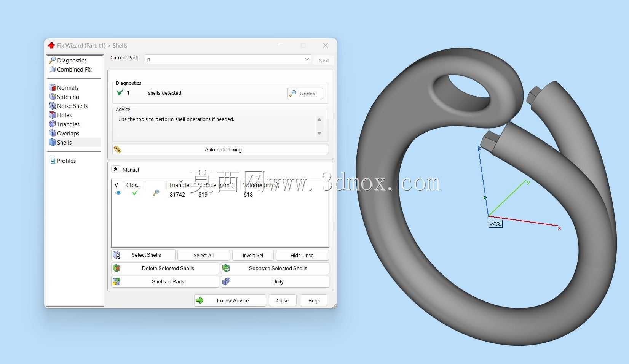Minimize the Fix Wizard window
The width and height of the screenshot is (629, 364).
[281, 45]
